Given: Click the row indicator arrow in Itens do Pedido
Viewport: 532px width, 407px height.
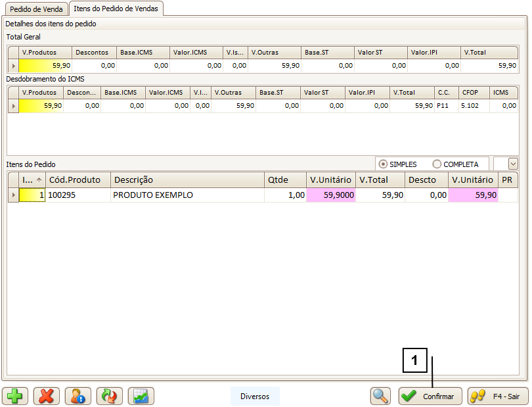Looking at the screenshot, I should point(13,195).
